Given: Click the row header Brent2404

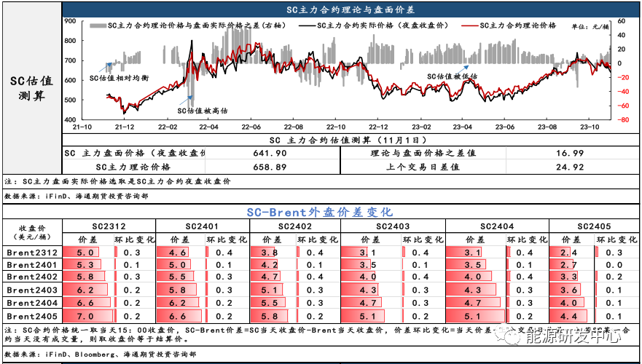Looking at the screenshot, I should pyautogui.click(x=32, y=303).
